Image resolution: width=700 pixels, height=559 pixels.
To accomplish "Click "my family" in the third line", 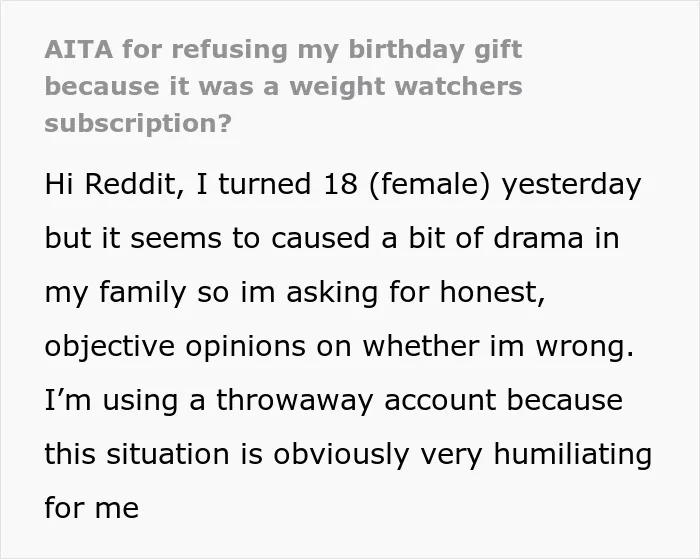I will [x=116, y=293].
